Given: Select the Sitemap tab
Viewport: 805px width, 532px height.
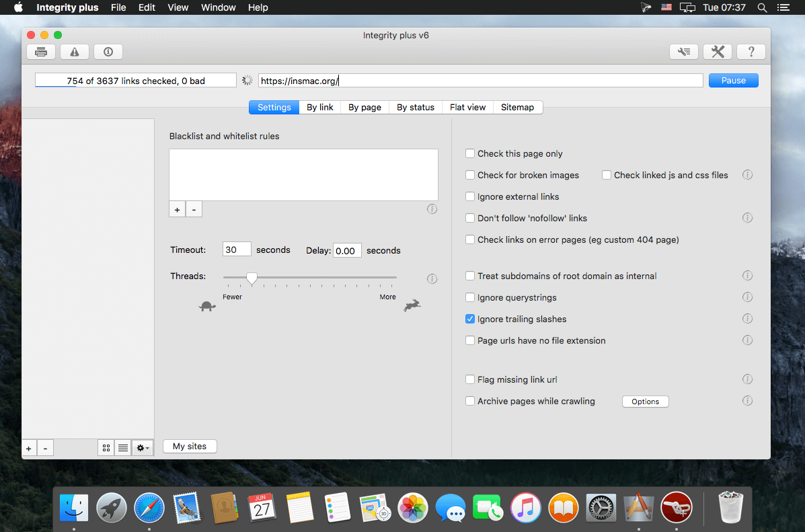Looking at the screenshot, I should point(518,107).
